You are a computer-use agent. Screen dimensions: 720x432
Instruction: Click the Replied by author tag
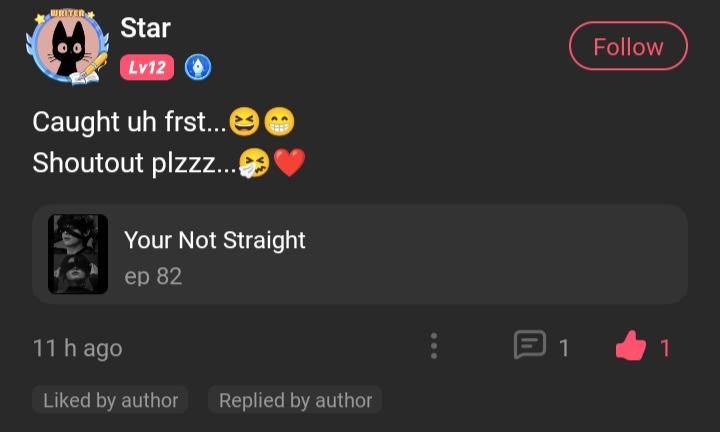point(295,400)
